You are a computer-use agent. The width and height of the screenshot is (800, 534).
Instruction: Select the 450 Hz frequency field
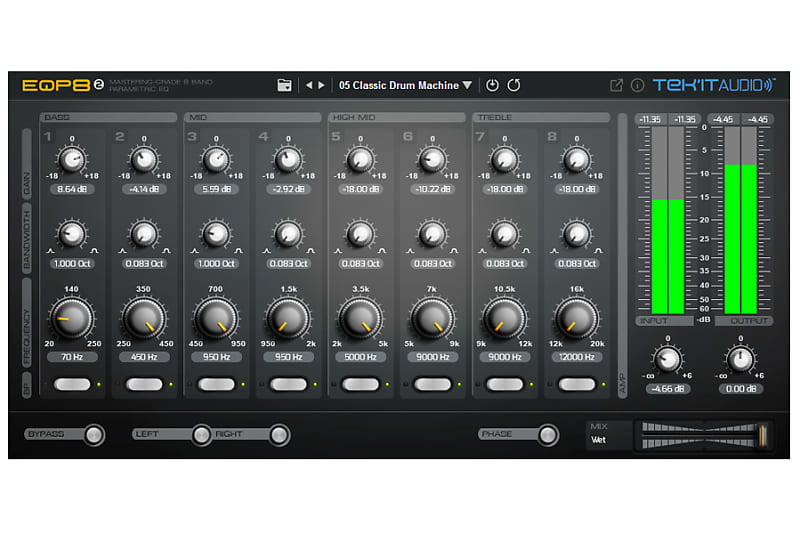(144, 357)
